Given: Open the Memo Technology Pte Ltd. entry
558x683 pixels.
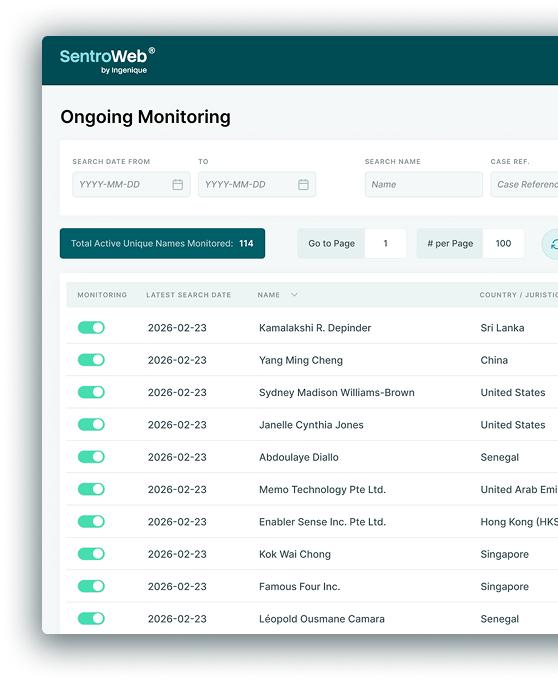Looking at the screenshot, I should pyautogui.click(x=322, y=490).
